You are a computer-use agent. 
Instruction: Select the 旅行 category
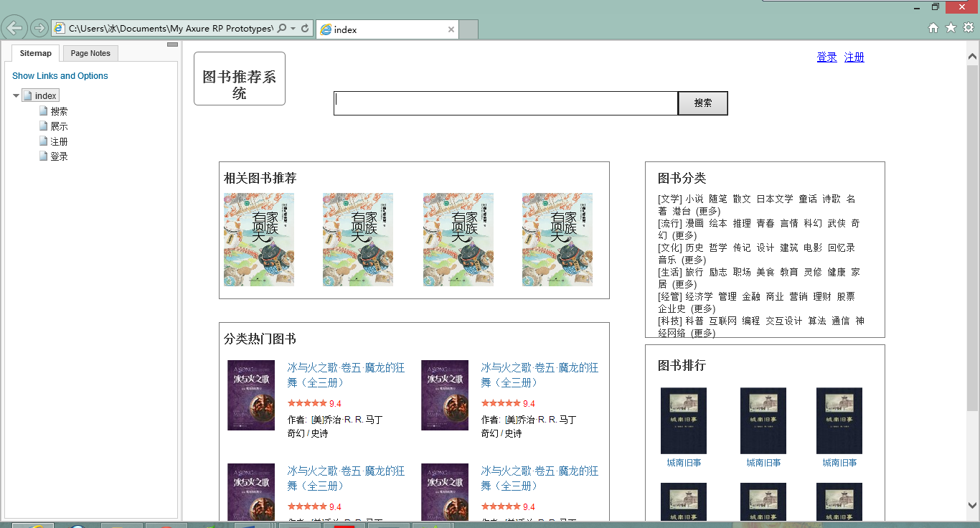point(694,273)
